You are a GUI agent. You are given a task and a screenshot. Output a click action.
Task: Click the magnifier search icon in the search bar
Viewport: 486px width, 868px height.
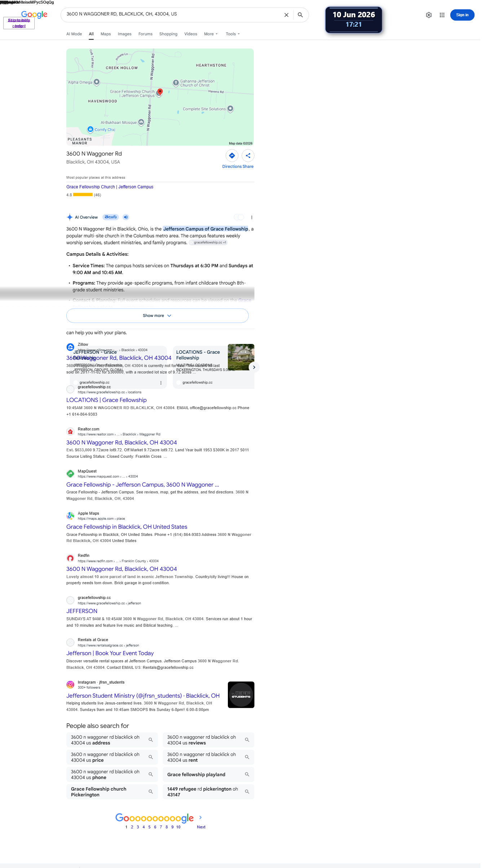300,15
